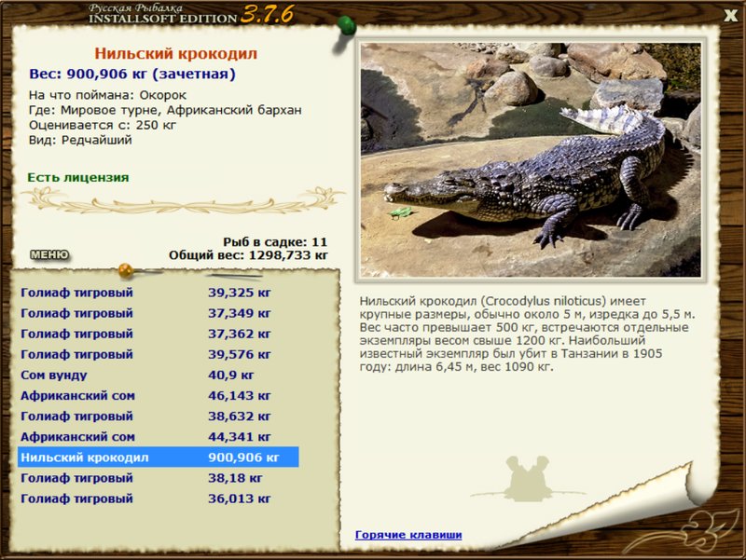This screenshot has width=746, height=560.
Task: Select the Голиаф тигровый 37,349 кг row
Action: (159, 313)
